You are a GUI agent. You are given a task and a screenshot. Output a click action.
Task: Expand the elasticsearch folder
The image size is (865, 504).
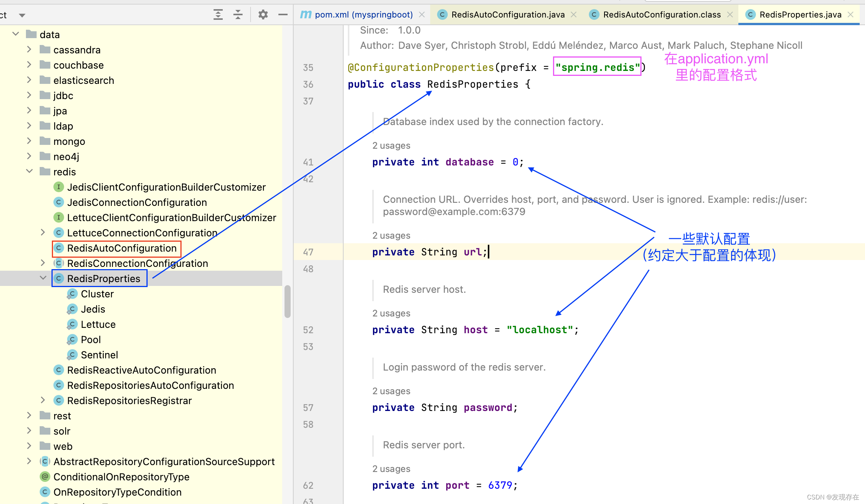coord(29,80)
